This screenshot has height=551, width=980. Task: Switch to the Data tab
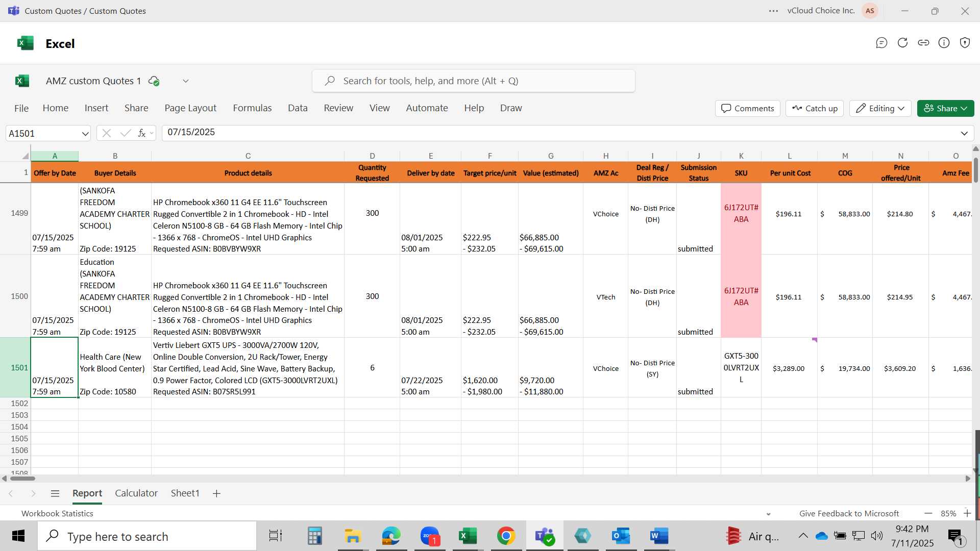coord(298,108)
